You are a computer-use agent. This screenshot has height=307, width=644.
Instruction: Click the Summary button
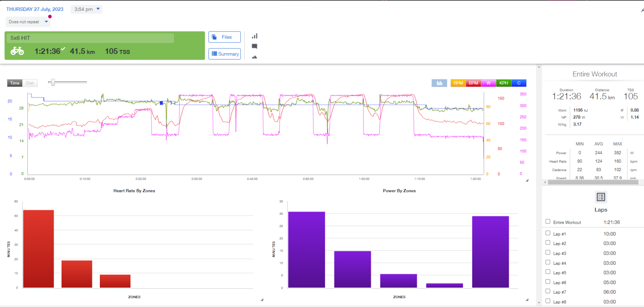click(x=225, y=54)
